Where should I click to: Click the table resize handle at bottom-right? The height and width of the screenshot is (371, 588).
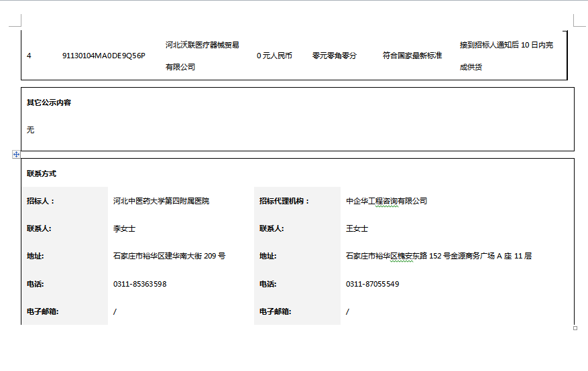point(575,328)
